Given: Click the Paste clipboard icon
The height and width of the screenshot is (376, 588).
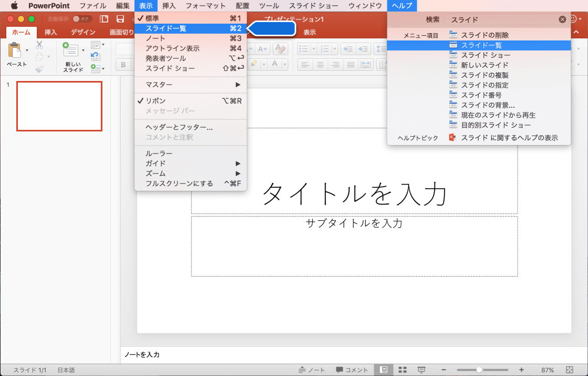Looking at the screenshot, I should coord(15,50).
